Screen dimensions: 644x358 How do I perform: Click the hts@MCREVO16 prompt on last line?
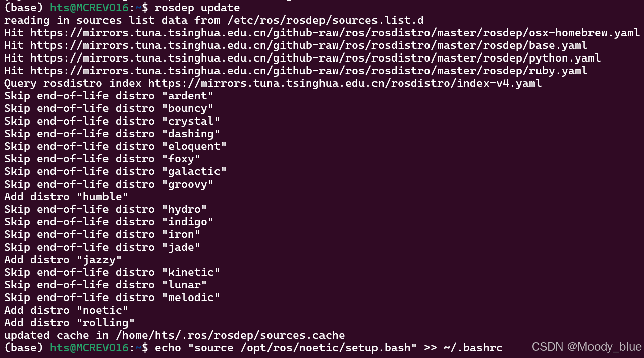89,348
